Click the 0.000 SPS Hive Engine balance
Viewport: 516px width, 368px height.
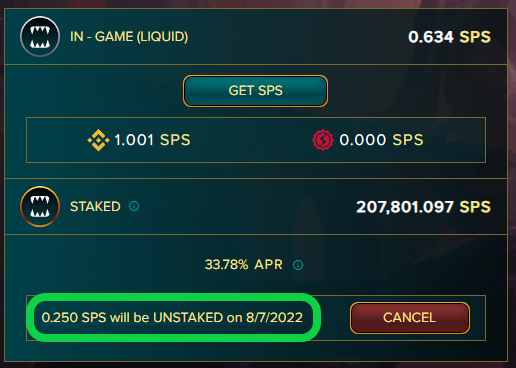pos(381,140)
